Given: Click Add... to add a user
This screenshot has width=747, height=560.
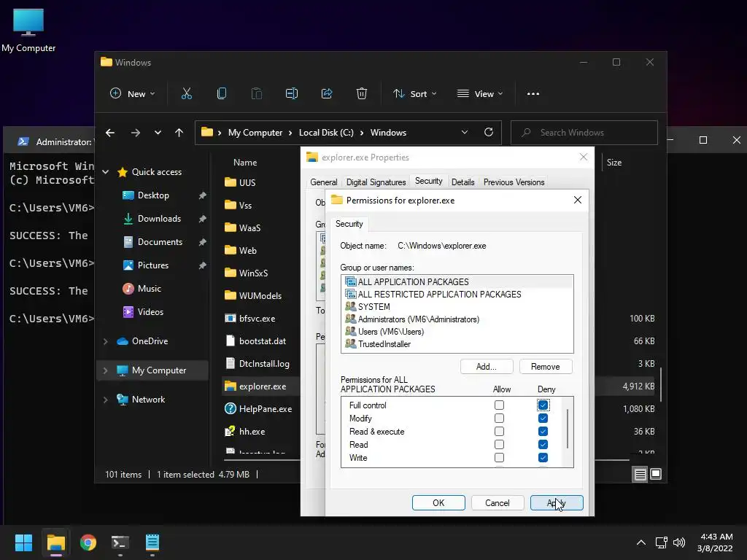Looking at the screenshot, I should [487, 367].
